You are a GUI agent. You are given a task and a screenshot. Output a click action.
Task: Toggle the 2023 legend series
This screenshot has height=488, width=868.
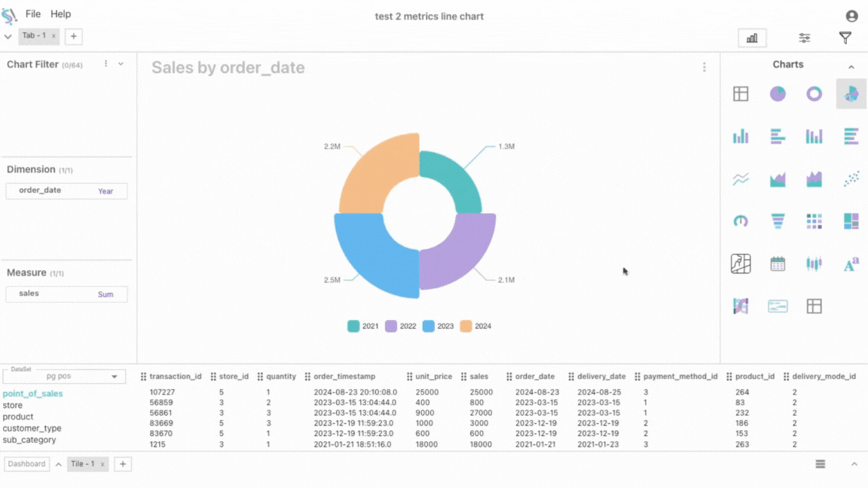(438, 326)
